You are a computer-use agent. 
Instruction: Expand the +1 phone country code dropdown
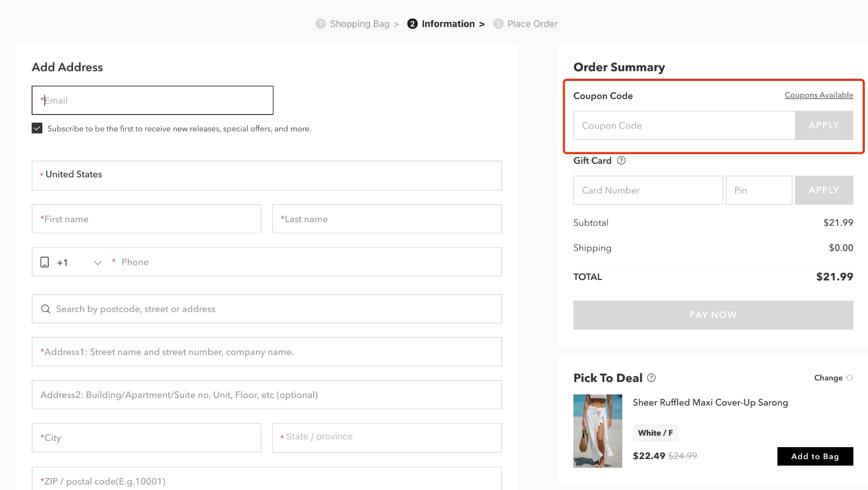[x=98, y=263]
